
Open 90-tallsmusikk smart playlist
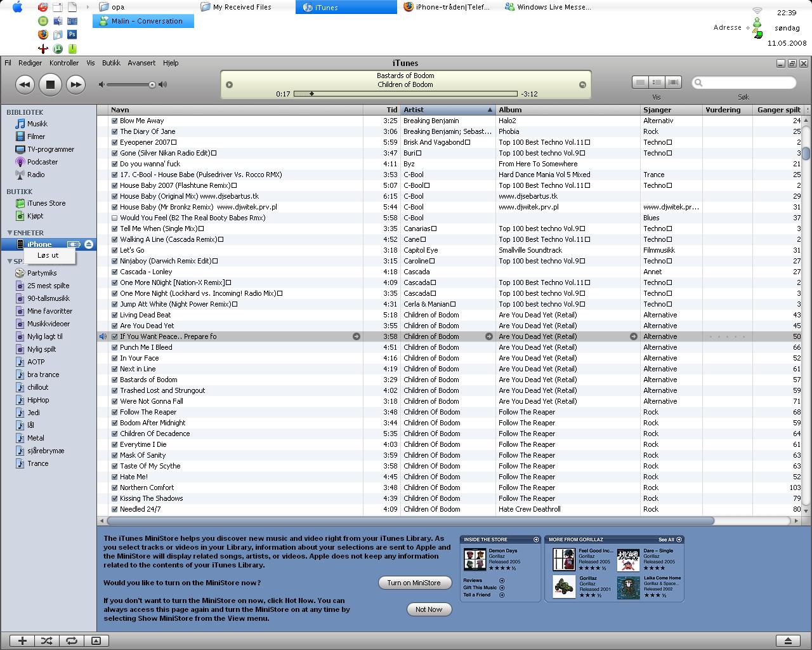point(48,298)
